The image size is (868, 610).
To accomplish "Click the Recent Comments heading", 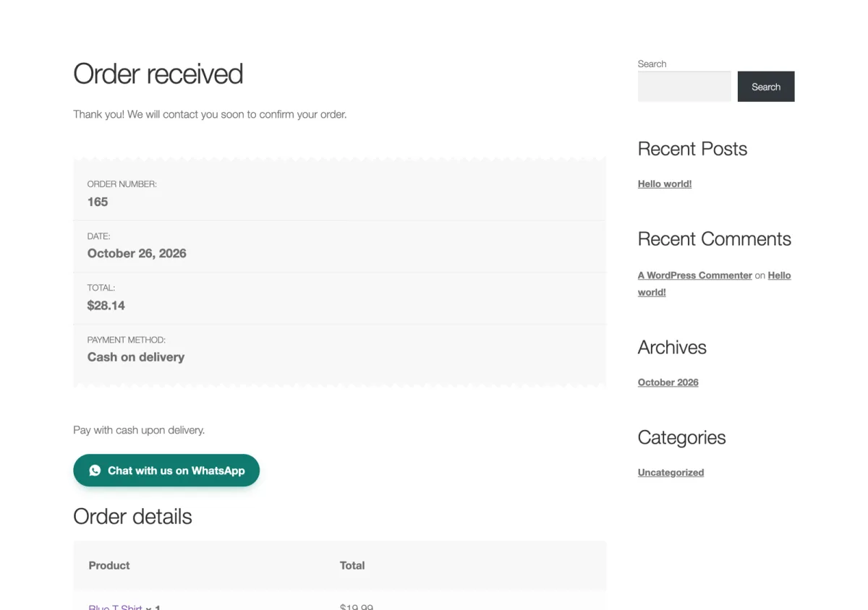I will point(715,239).
